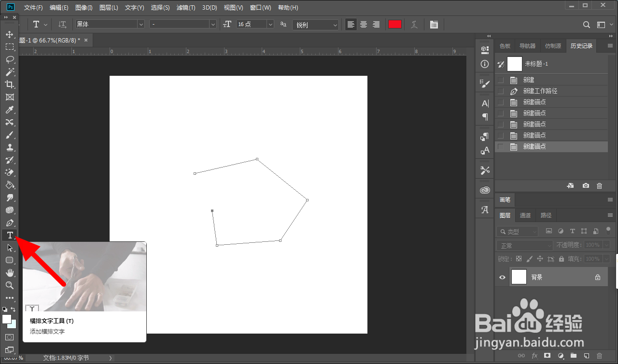Image resolution: width=618 pixels, height=364 pixels.
Task: Select the Lasso tool
Action: coord(9,59)
